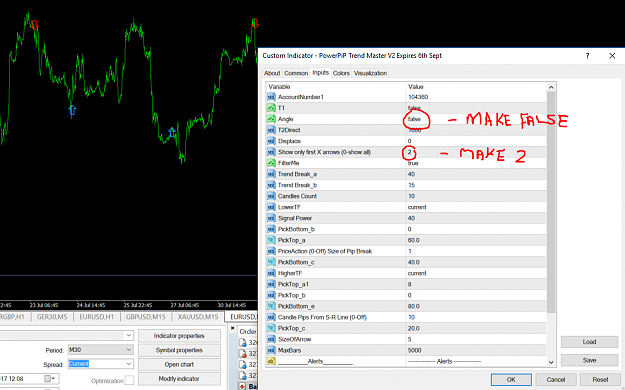625x390 pixels.
Task: Open the Period M30 dropdown
Action: [x=129, y=350]
